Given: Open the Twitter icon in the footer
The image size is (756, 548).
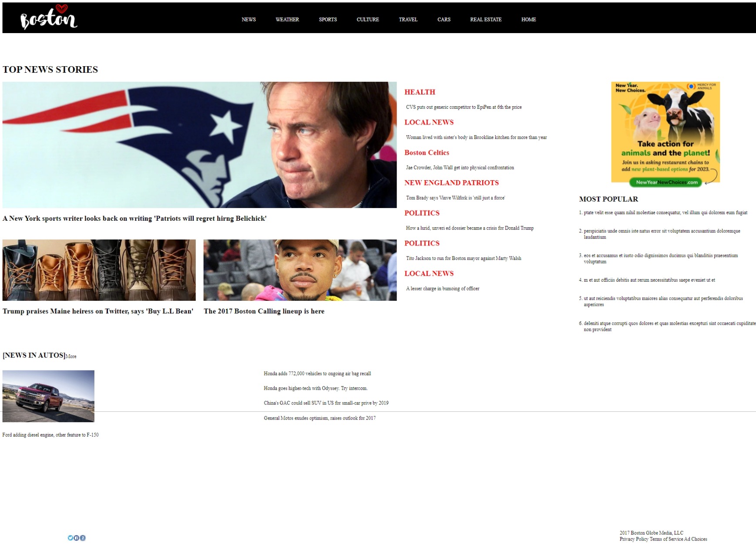Looking at the screenshot, I should click(x=71, y=538).
